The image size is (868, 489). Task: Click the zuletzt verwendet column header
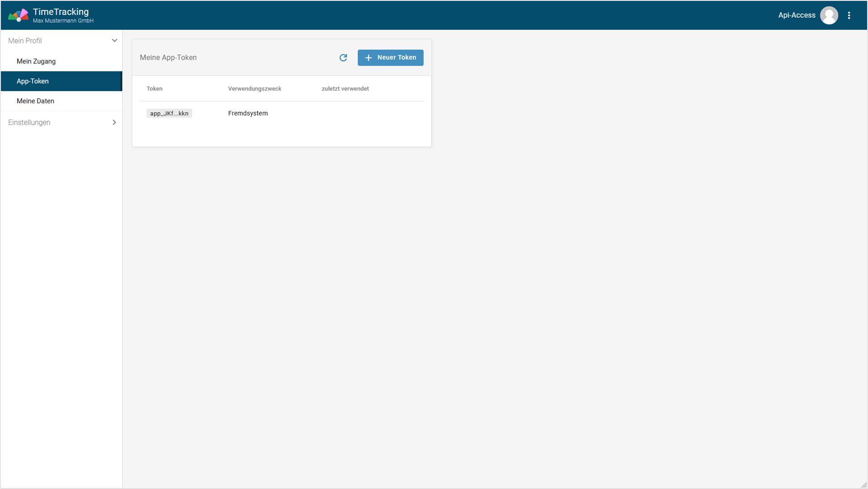tap(345, 89)
